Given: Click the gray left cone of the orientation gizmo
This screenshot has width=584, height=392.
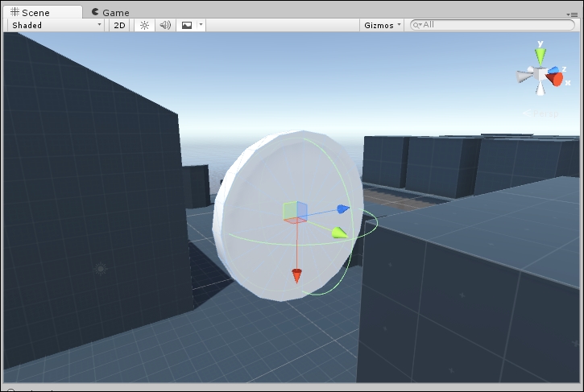Looking at the screenshot, I should pyautogui.click(x=524, y=76).
